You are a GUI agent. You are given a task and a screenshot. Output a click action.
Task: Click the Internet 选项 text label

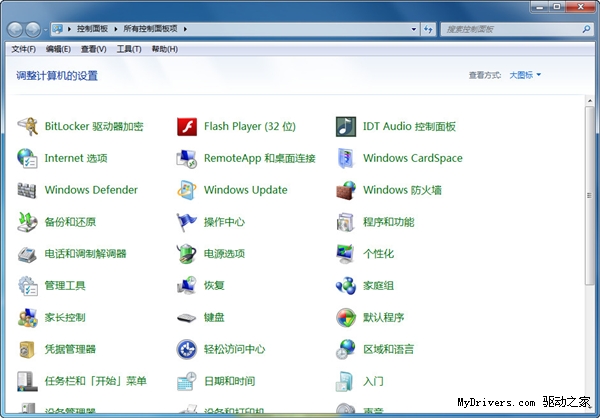pos(76,158)
